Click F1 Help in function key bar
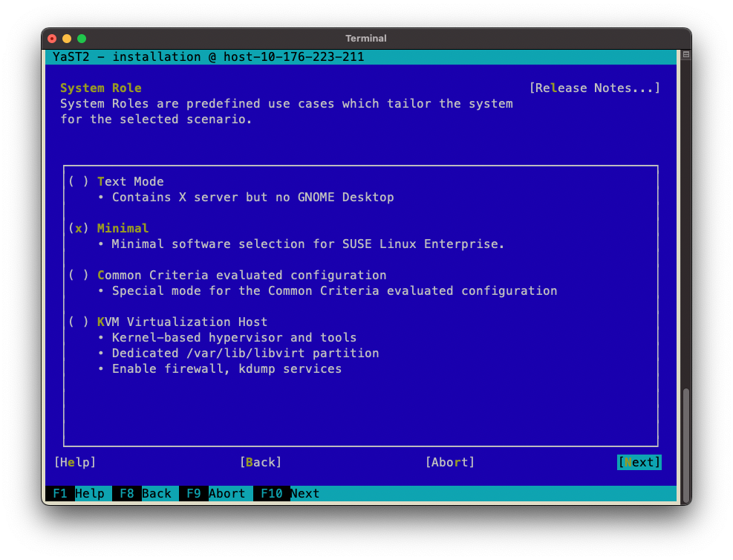 pyautogui.click(x=78, y=493)
